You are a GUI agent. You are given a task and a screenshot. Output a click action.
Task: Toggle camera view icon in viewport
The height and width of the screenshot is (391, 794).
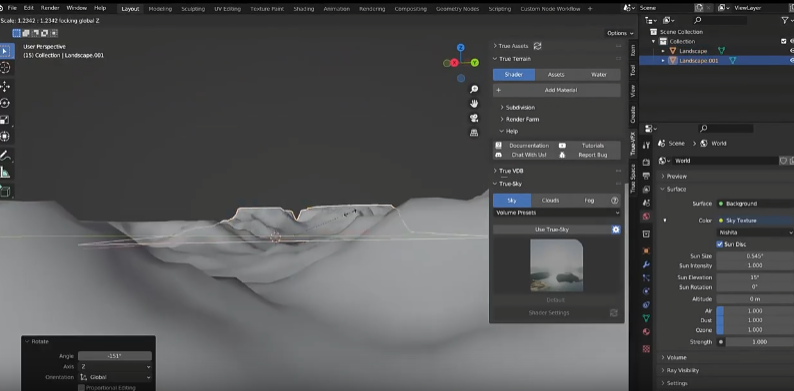coord(474,118)
